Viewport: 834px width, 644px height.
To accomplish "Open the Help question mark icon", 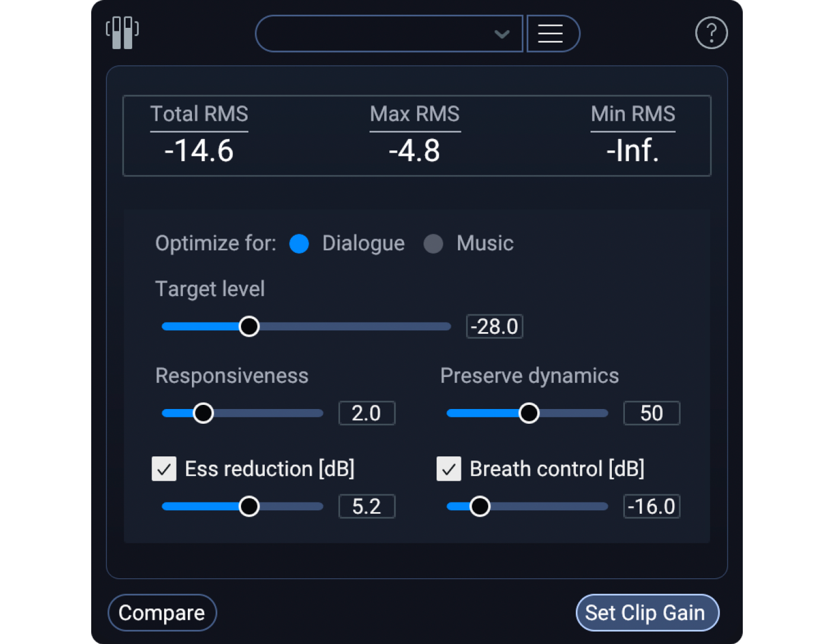I will [x=711, y=33].
